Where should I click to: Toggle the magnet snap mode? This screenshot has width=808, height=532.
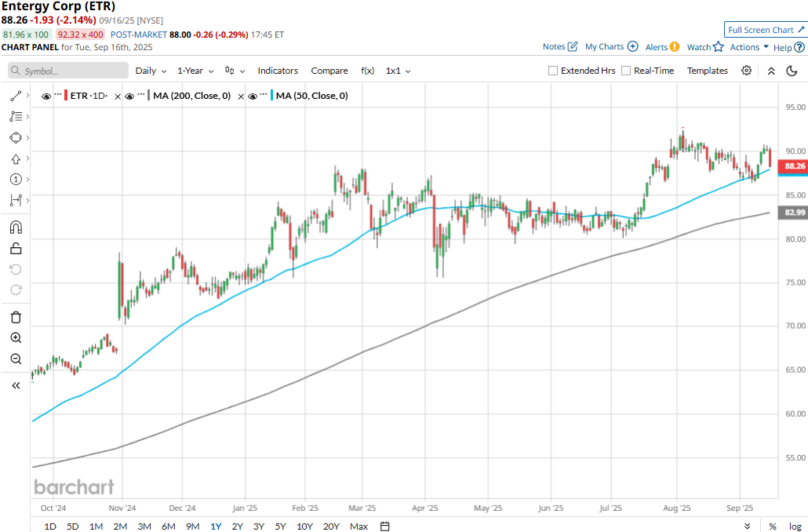click(16, 228)
